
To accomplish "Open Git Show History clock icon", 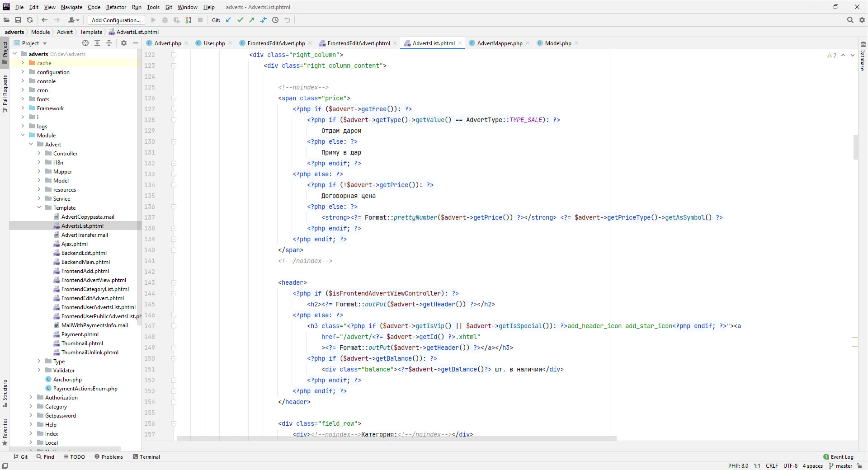I will click(x=275, y=20).
